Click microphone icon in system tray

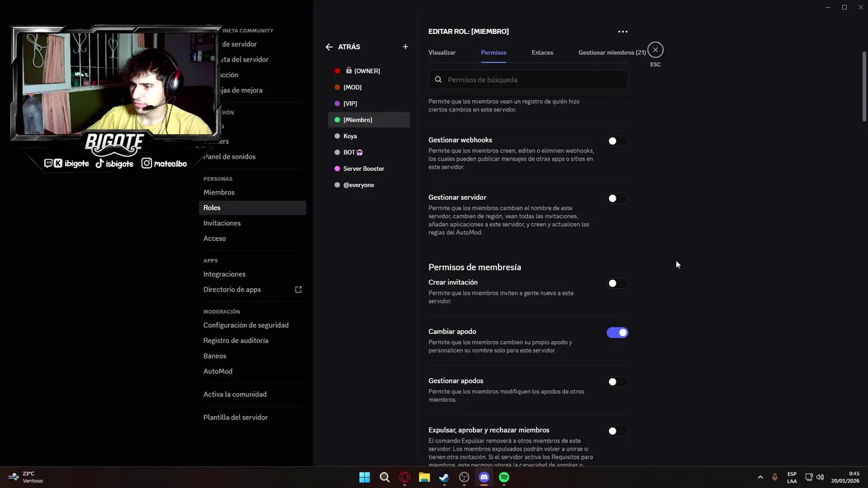tap(774, 477)
